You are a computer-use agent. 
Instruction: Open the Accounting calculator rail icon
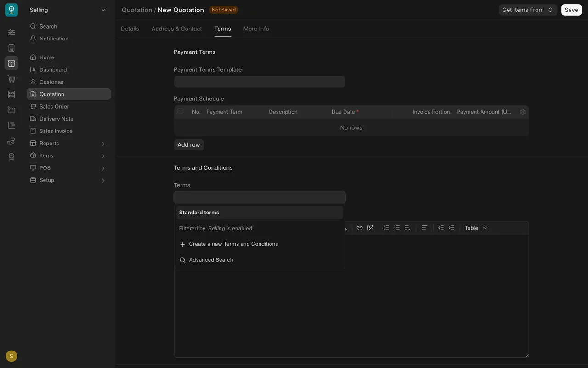click(x=11, y=48)
